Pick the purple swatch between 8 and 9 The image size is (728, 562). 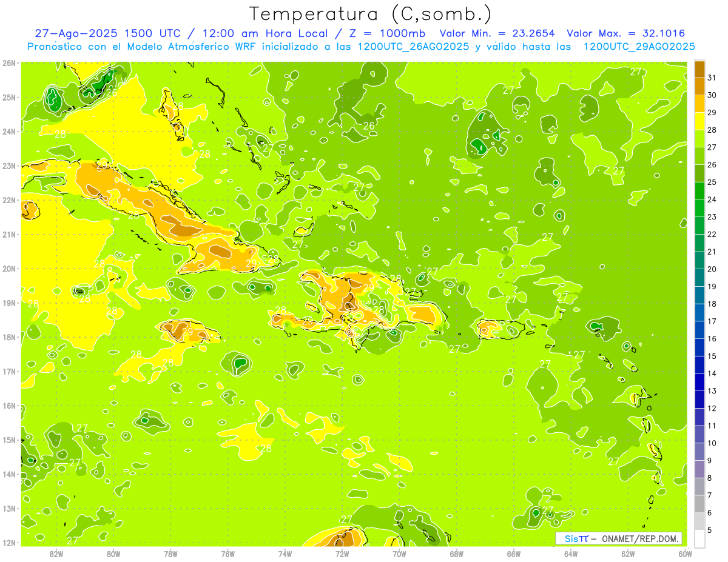point(700,469)
